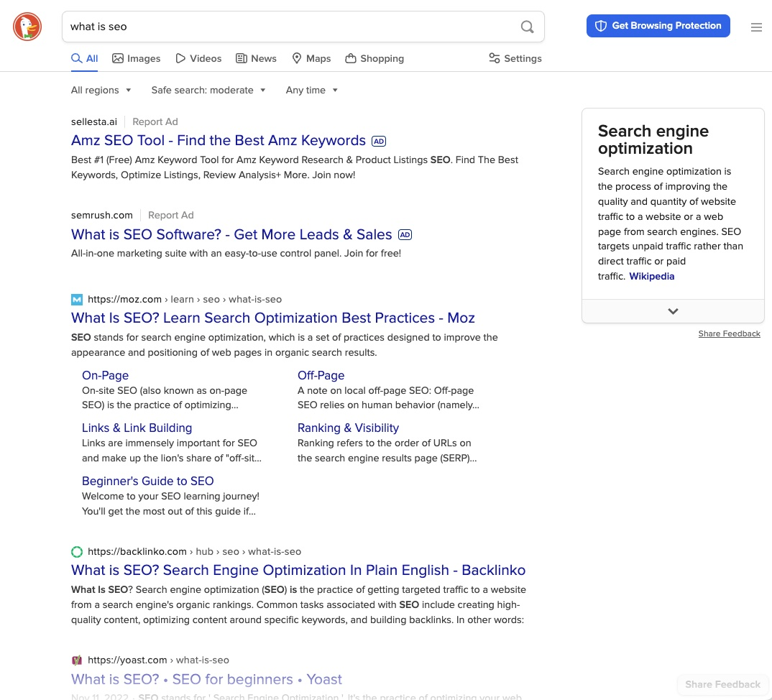Image resolution: width=772 pixels, height=700 pixels.
Task: Open the All regions dropdown
Action: click(101, 90)
